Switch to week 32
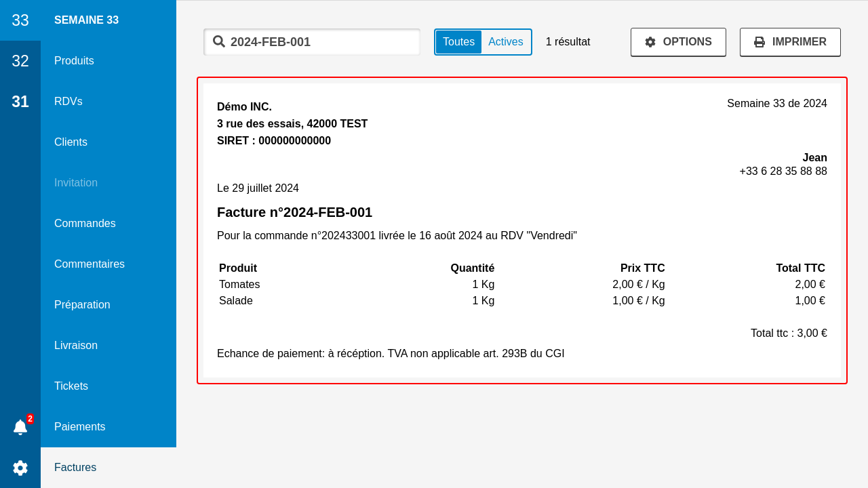The image size is (868, 488). coord(20,61)
